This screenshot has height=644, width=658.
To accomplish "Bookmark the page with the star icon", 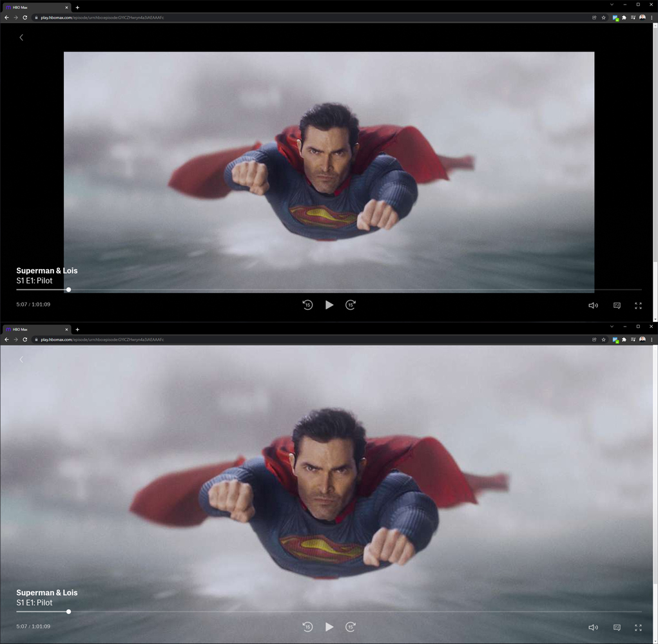I will 604,17.
